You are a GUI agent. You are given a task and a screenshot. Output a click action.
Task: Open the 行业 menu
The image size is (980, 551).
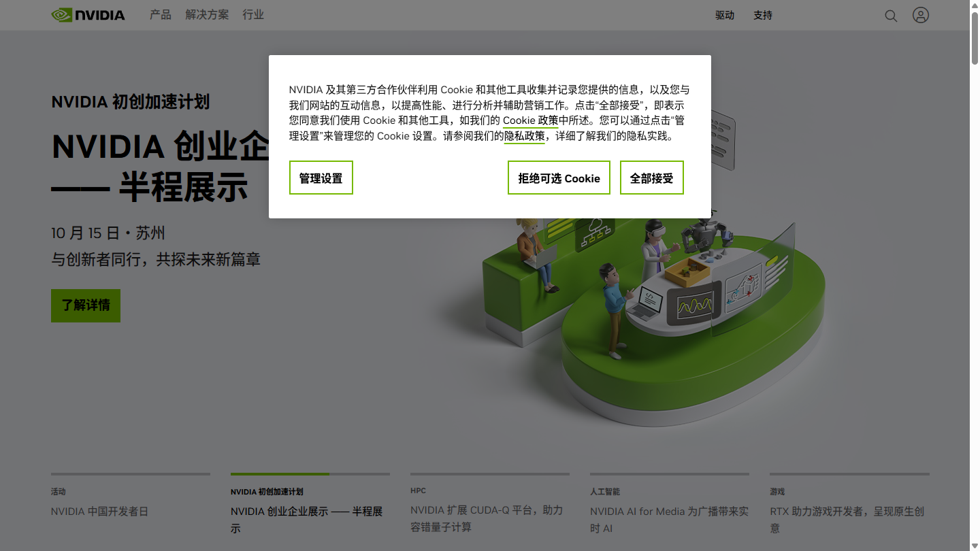253,15
